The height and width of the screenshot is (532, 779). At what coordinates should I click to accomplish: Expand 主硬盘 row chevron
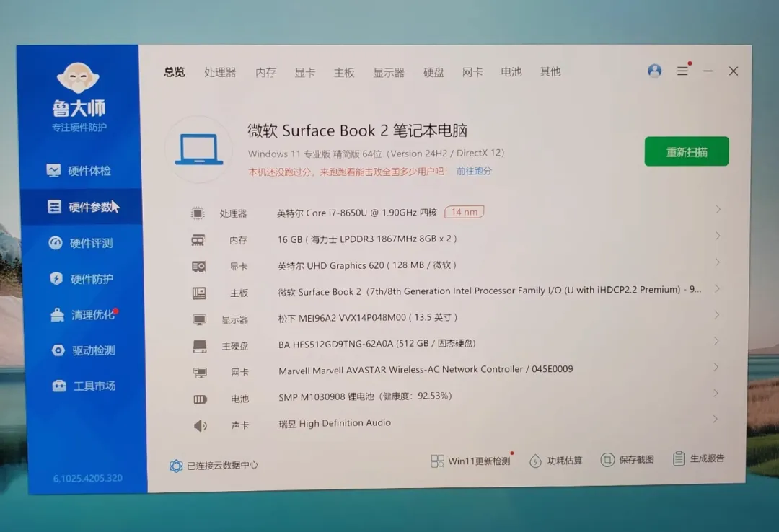pos(716,341)
